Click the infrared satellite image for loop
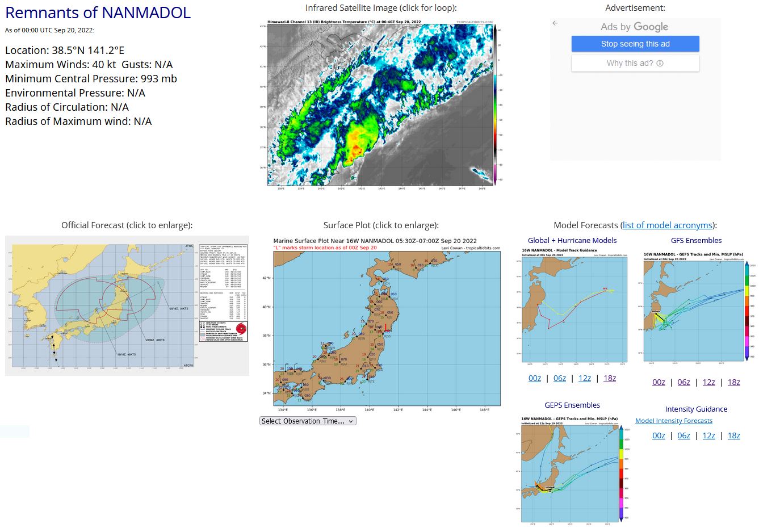Screen dimensions: 780x532 380,104
